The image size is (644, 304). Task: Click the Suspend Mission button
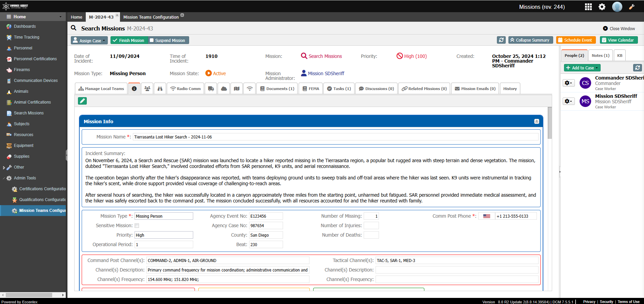pos(168,40)
